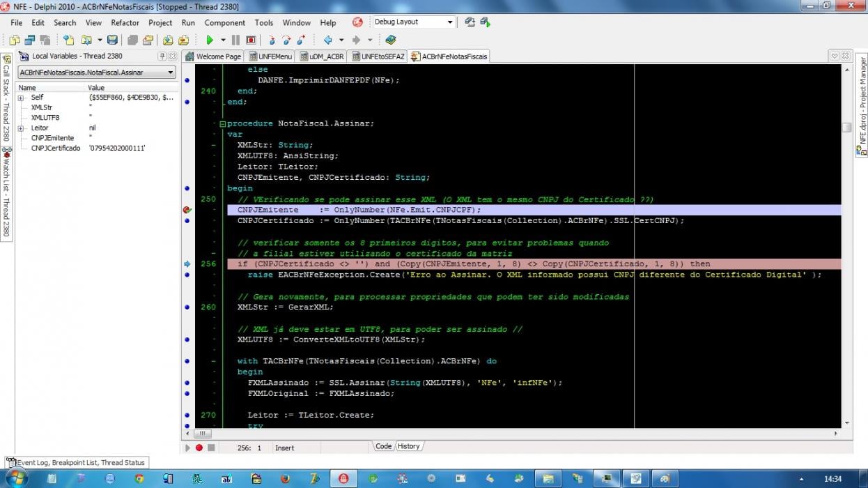Expand the Leitor variable node

[21, 128]
